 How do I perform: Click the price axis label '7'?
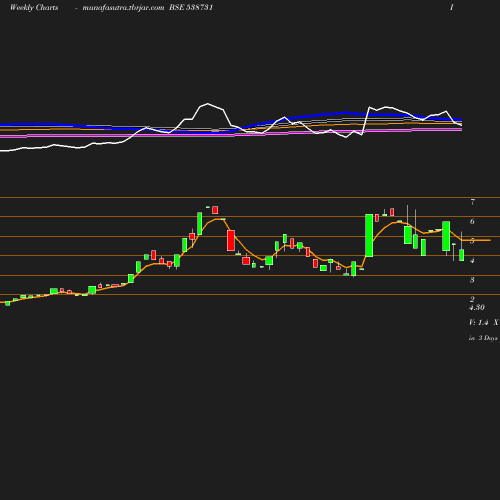[x=472, y=202]
